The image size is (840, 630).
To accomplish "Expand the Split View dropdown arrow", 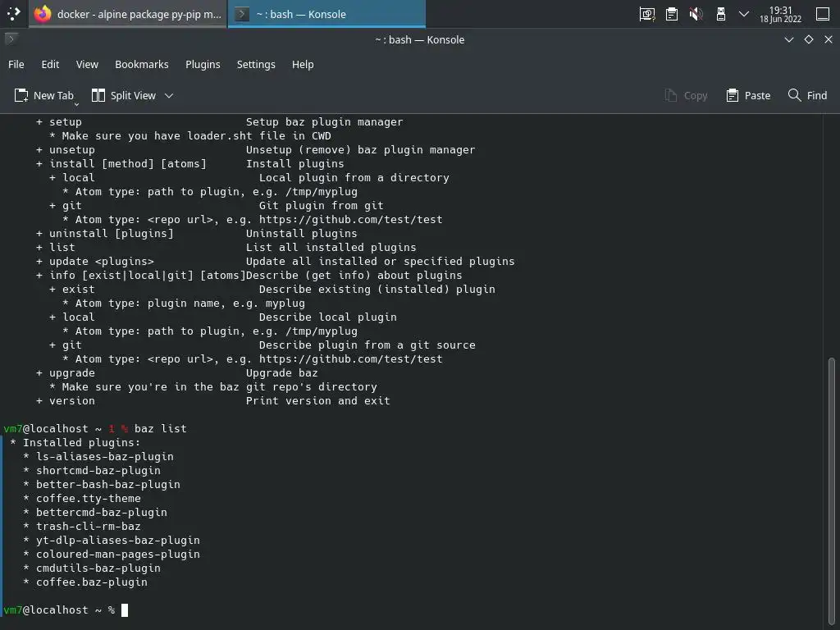I will [x=169, y=95].
